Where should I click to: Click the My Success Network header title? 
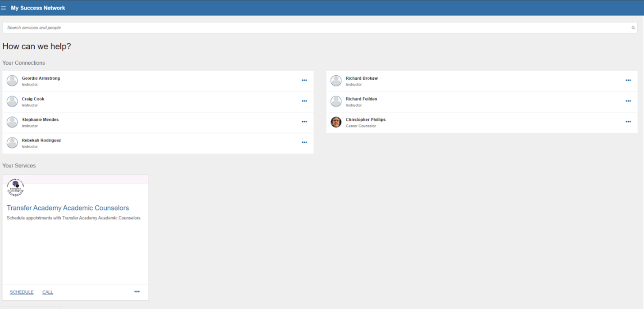38,8
